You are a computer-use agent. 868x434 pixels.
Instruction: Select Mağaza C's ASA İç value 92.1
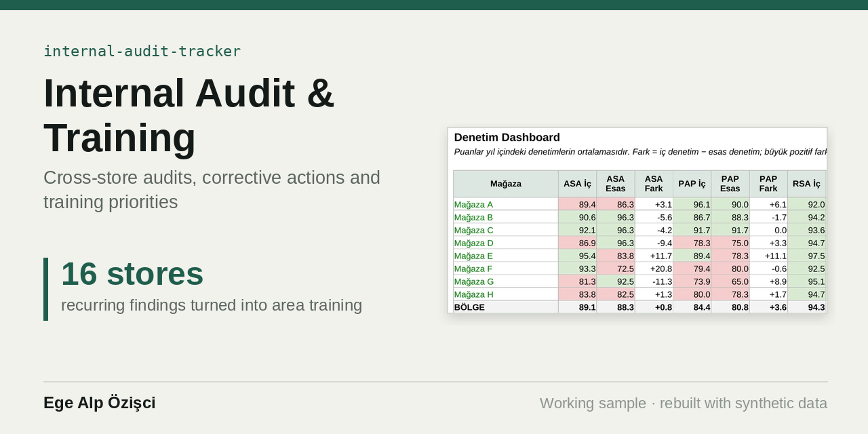pos(578,231)
